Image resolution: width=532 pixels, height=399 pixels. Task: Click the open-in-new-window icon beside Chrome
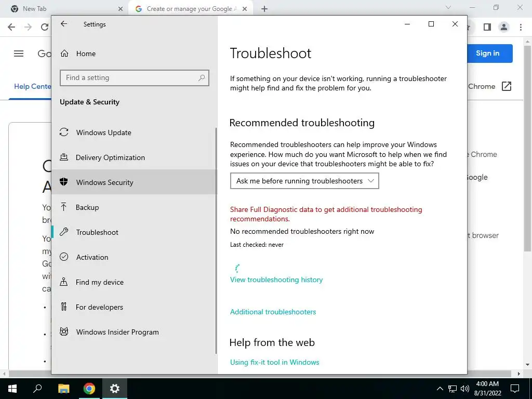pos(506,86)
